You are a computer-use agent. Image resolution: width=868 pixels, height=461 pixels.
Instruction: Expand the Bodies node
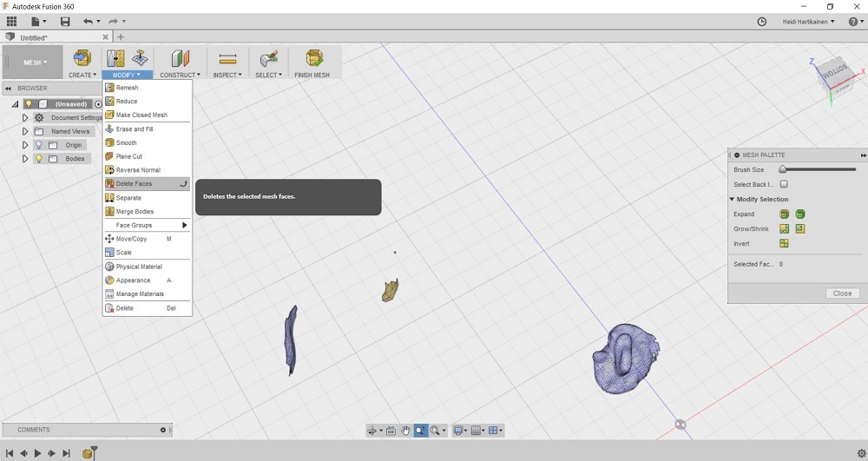(25, 158)
